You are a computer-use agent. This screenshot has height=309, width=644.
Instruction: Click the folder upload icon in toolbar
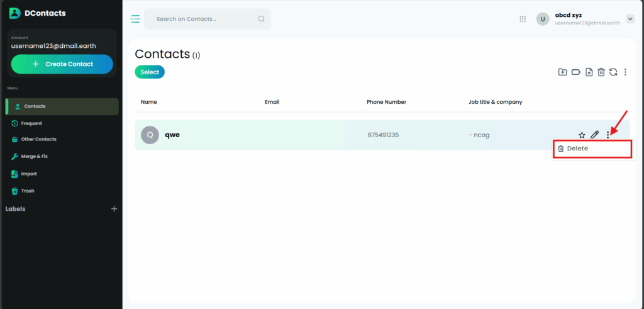tap(562, 72)
